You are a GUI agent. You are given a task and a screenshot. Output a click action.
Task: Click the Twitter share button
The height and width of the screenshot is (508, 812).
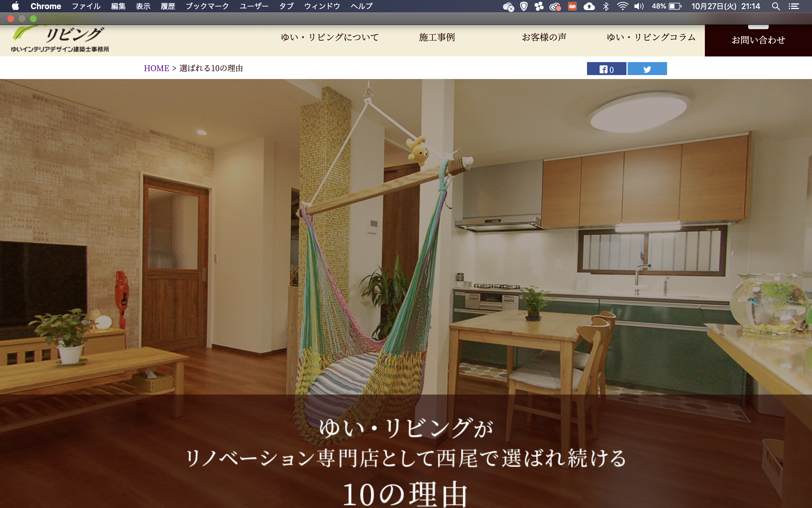[x=647, y=69]
